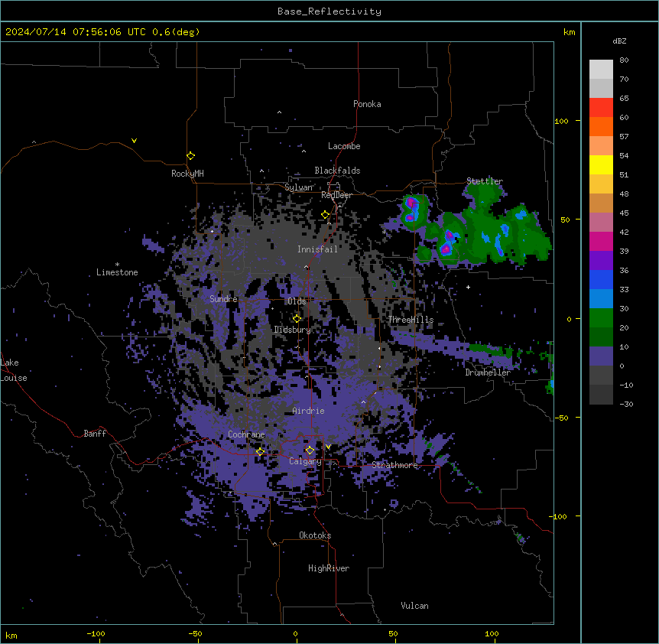Viewport: 659px width, 644px height.
Task: Click the Airdrie city label
Action: pyautogui.click(x=309, y=411)
